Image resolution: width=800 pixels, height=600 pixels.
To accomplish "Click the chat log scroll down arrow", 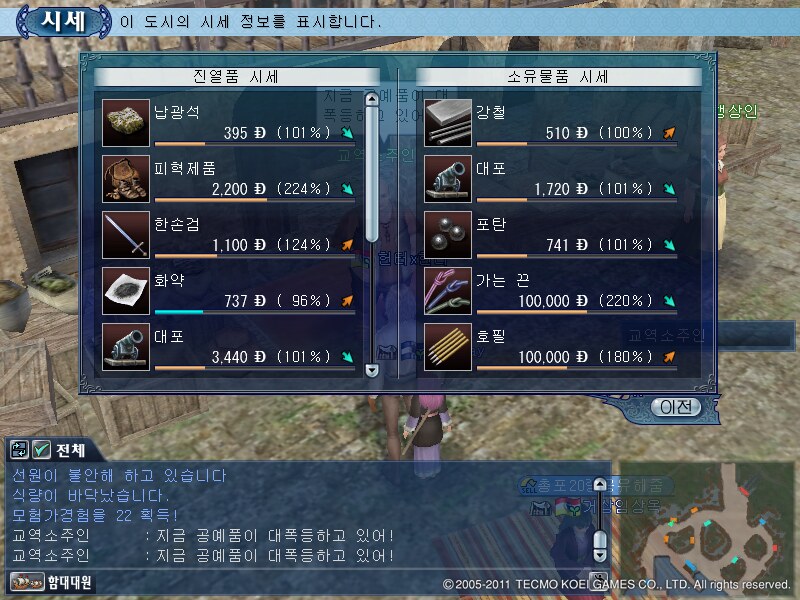I will (x=600, y=555).
